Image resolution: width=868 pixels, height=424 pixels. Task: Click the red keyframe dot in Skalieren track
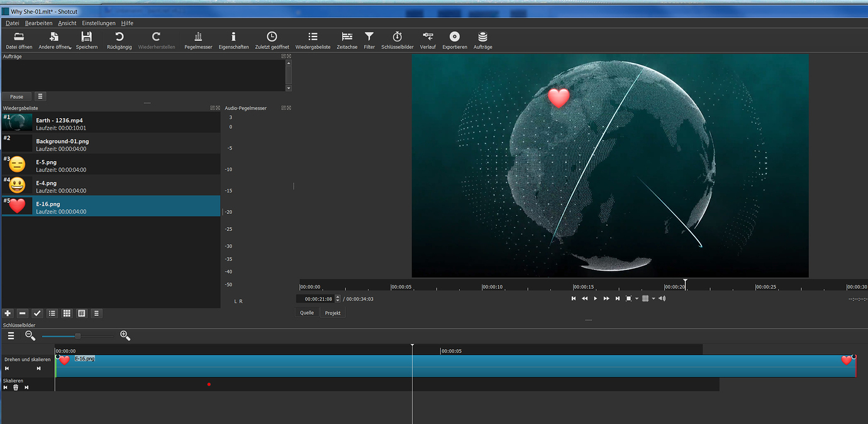click(209, 384)
